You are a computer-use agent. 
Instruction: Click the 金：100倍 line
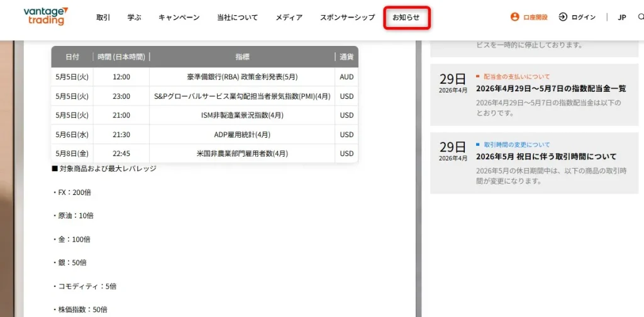coord(72,239)
